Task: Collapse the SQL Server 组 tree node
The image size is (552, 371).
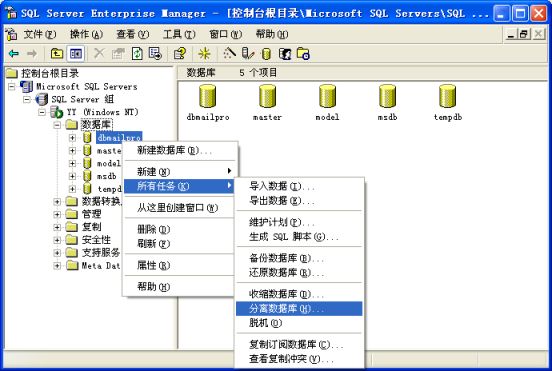Action: tap(27, 99)
